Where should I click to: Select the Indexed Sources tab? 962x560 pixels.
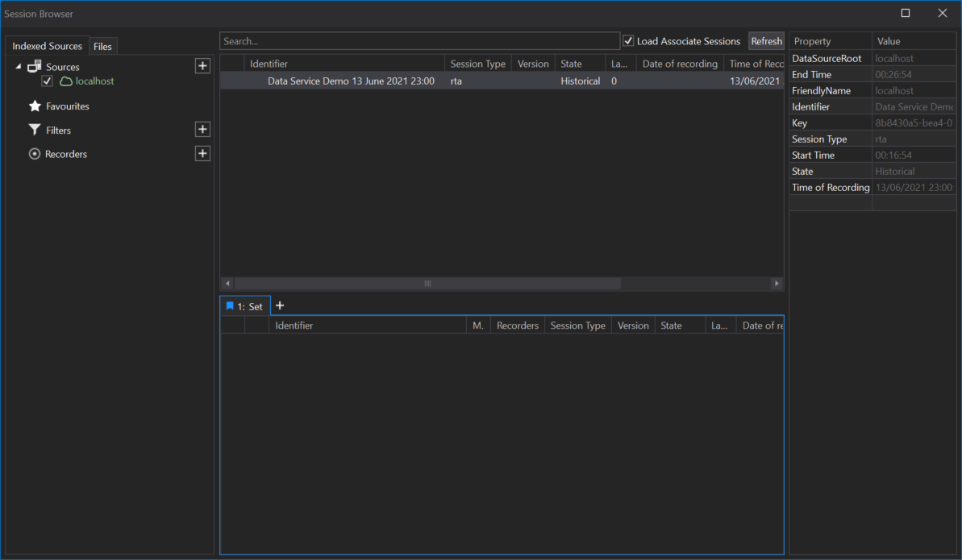click(46, 46)
